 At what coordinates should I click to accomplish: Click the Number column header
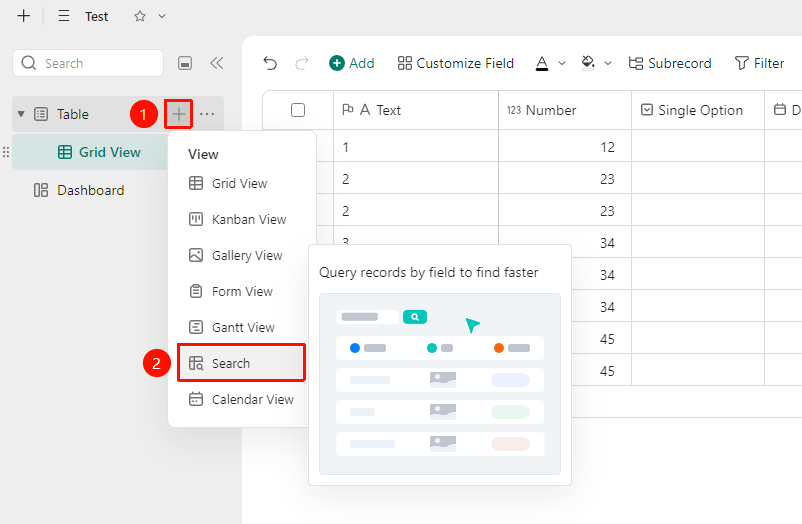565,110
